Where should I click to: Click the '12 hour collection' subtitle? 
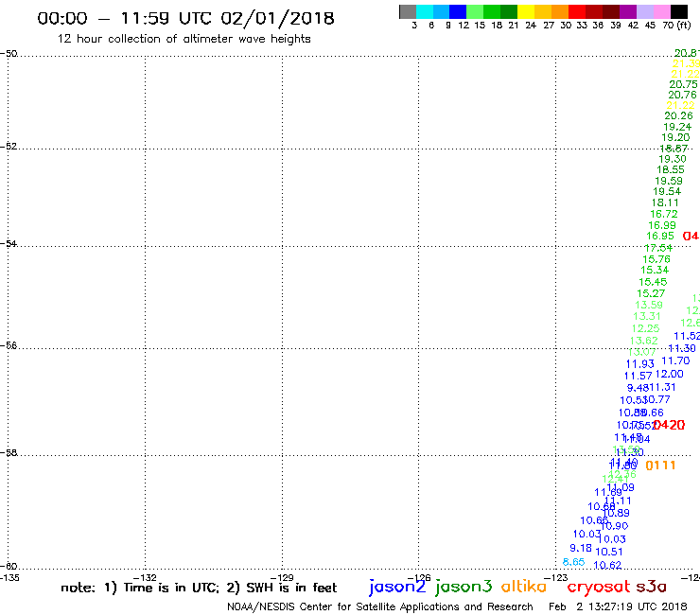click(x=184, y=39)
